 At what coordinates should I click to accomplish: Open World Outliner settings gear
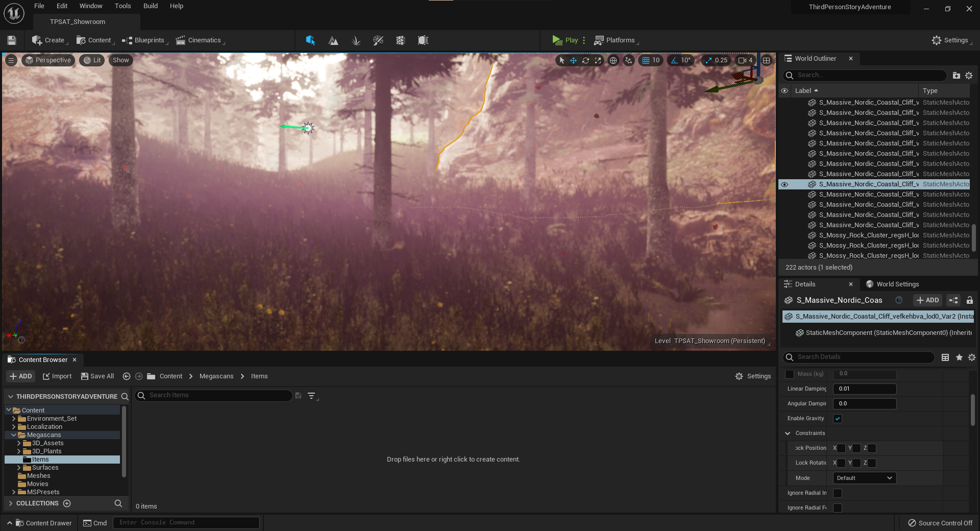coord(969,75)
